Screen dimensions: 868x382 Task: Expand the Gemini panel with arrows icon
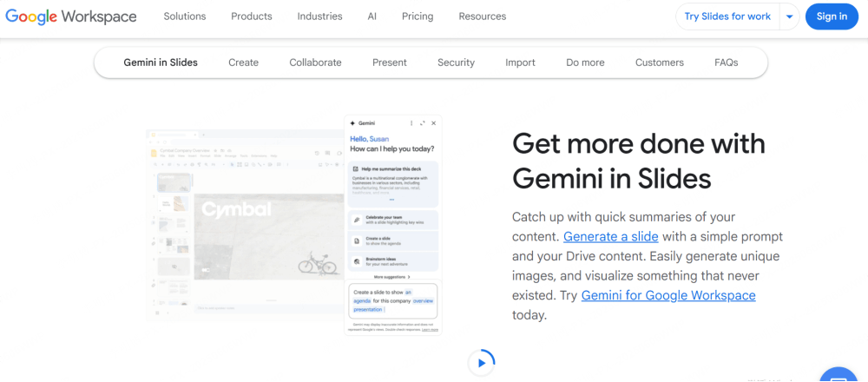[x=423, y=123]
